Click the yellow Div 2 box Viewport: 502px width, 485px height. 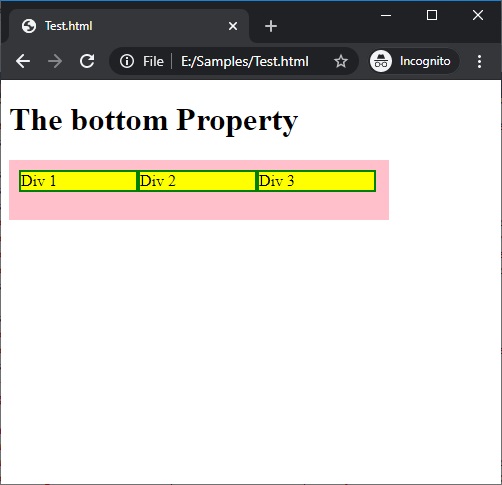click(197, 181)
